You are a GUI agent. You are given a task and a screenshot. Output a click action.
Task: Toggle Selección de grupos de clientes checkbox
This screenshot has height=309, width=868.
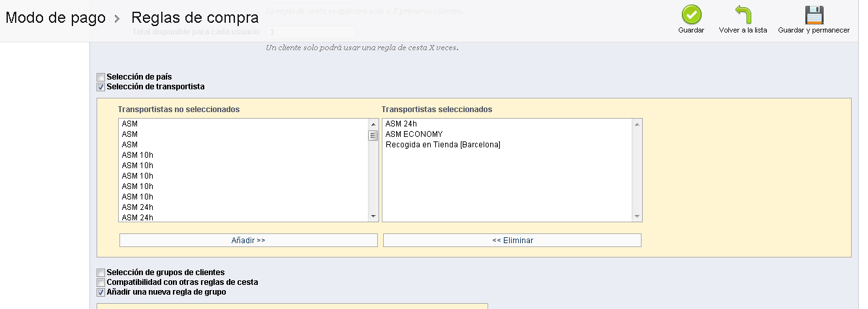(101, 272)
